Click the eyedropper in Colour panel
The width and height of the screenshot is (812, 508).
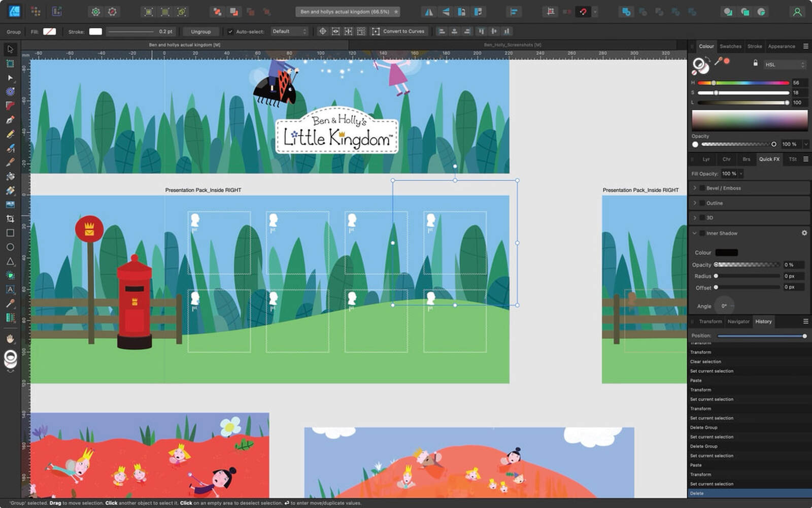[x=718, y=61]
